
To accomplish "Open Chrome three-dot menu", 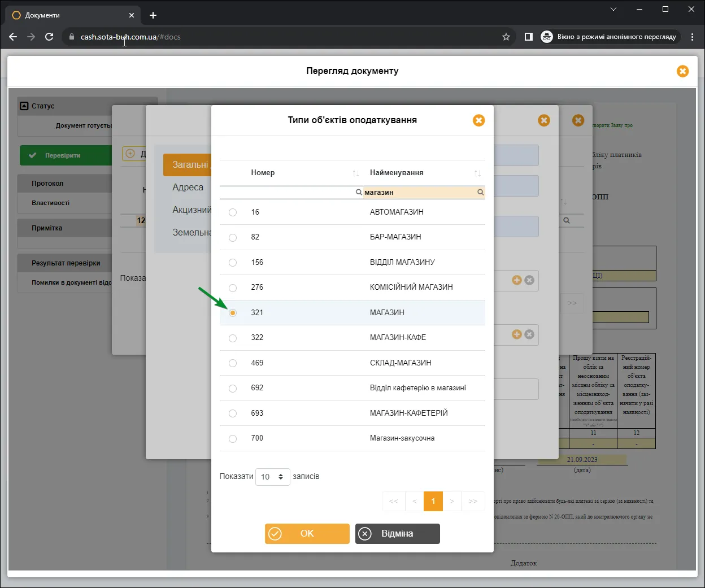I will coord(692,37).
